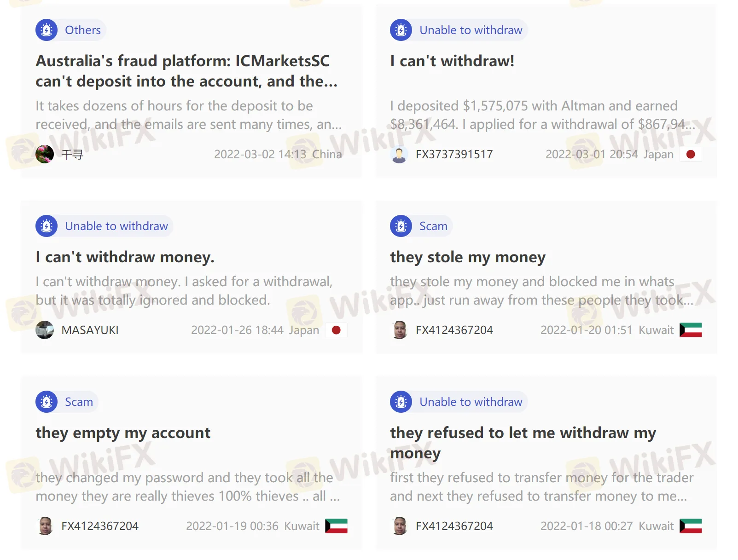Open 'they refused to let me withdraw my money'
The height and width of the screenshot is (560, 738).
[523, 443]
